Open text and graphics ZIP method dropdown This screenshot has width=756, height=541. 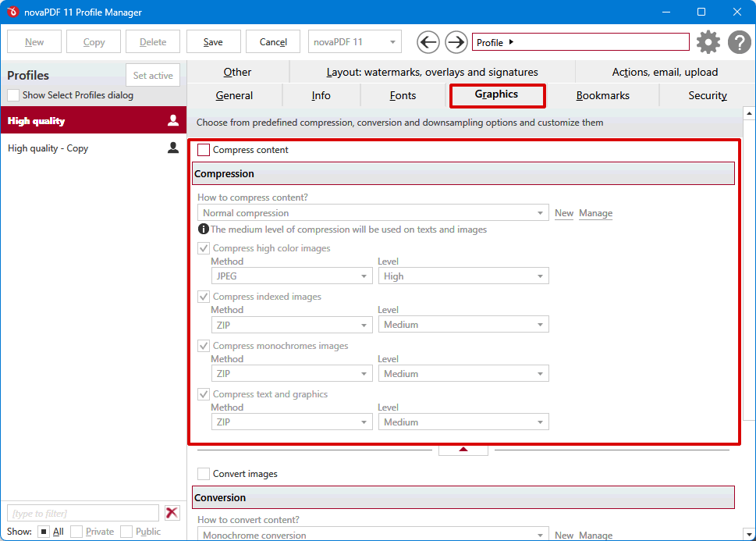(292, 422)
